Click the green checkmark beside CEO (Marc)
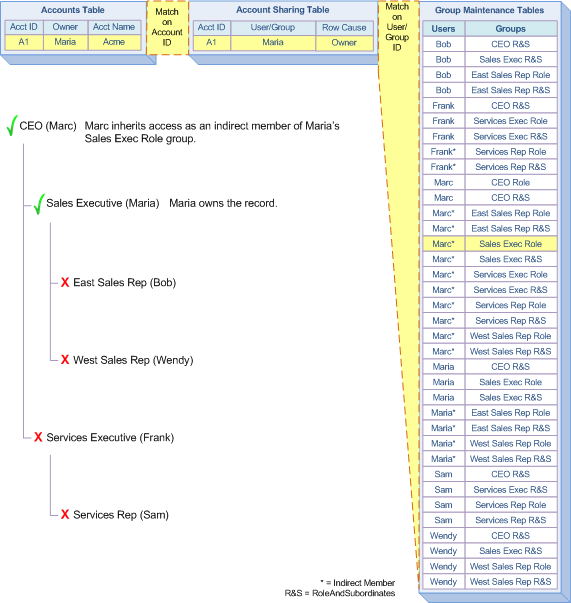Screen dimensions: 571x603 pyautogui.click(x=12, y=125)
